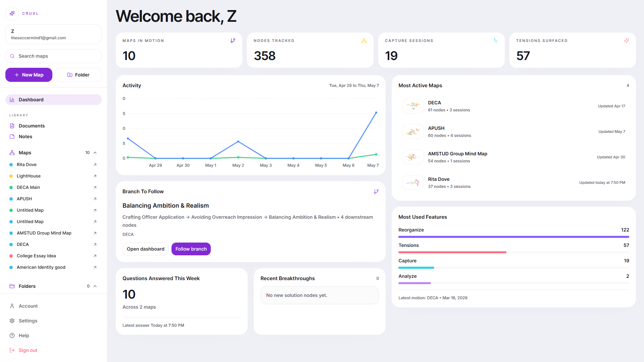Image resolution: width=644 pixels, height=362 pixels.
Task: Open DECA Main map via its arrow icon
Action: tap(95, 188)
